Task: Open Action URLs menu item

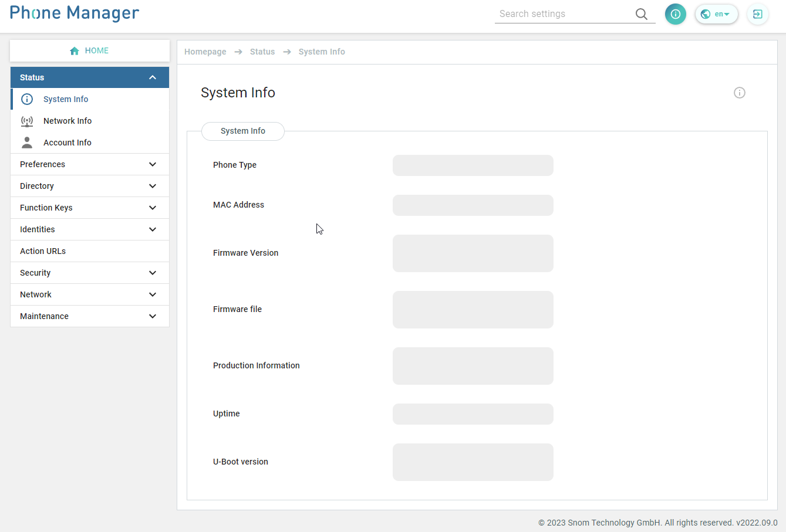Action: 90,251
